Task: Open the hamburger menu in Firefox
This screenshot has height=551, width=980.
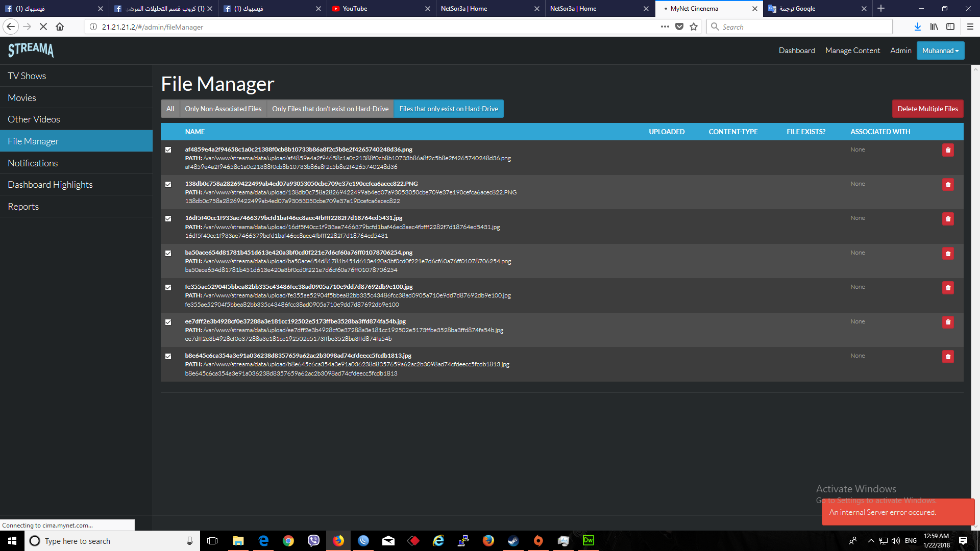Action: 970,27
